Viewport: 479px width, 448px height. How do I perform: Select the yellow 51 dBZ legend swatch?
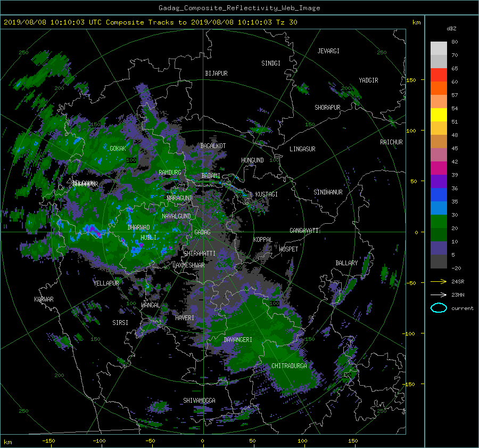point(439,115)
